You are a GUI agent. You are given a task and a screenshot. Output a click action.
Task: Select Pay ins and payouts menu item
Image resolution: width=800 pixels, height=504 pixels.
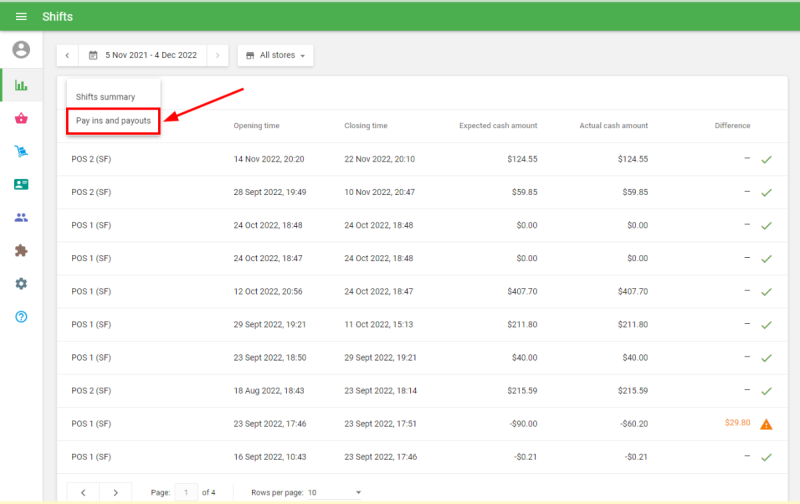tap(113, 120)
